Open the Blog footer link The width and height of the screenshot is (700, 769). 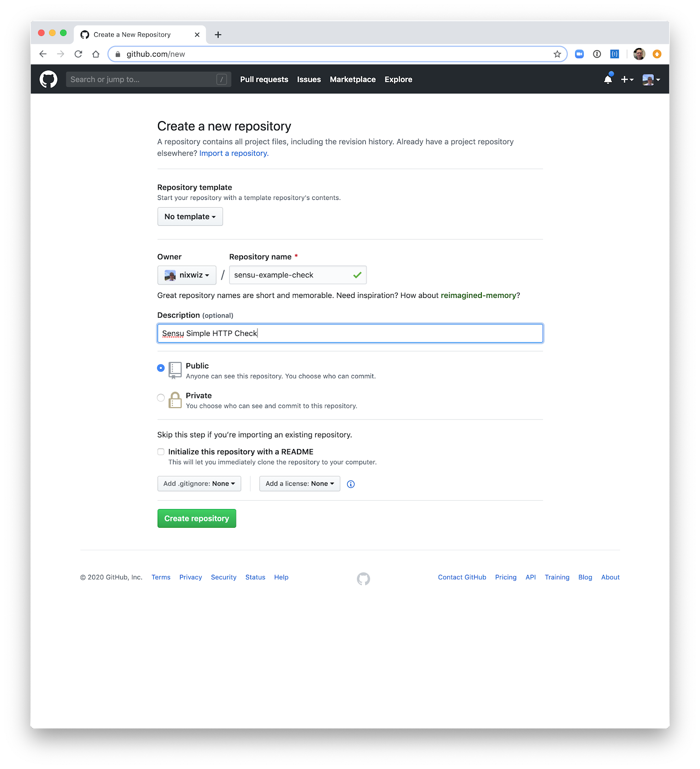pos(585,577)
